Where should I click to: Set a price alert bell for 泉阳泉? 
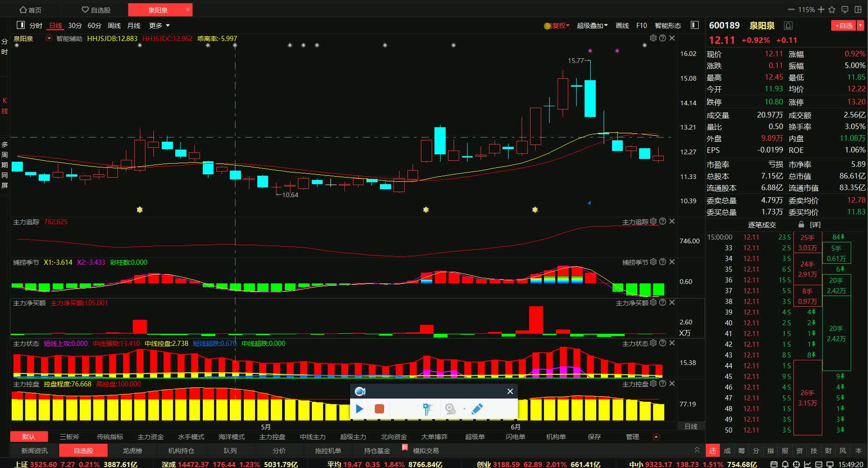pos(788,26)
